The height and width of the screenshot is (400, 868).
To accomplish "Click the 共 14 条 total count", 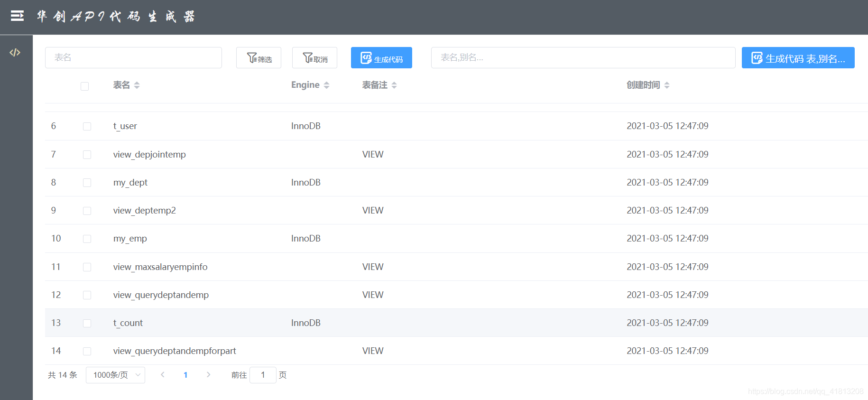I will 63,375.
